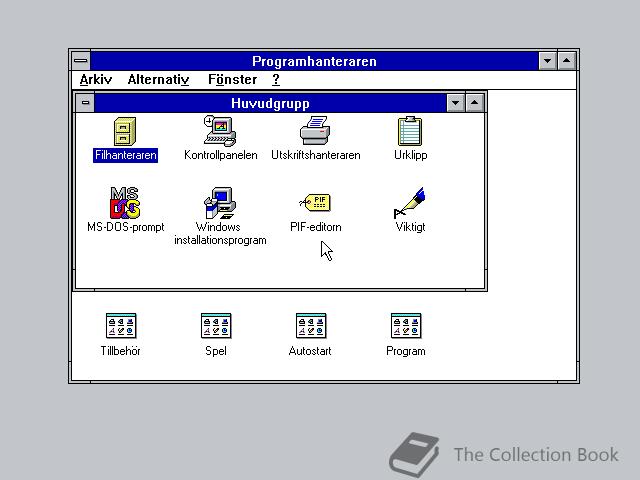640x480 pixels.
Task: Open the Alternativ menu
Action: (158, 79)
